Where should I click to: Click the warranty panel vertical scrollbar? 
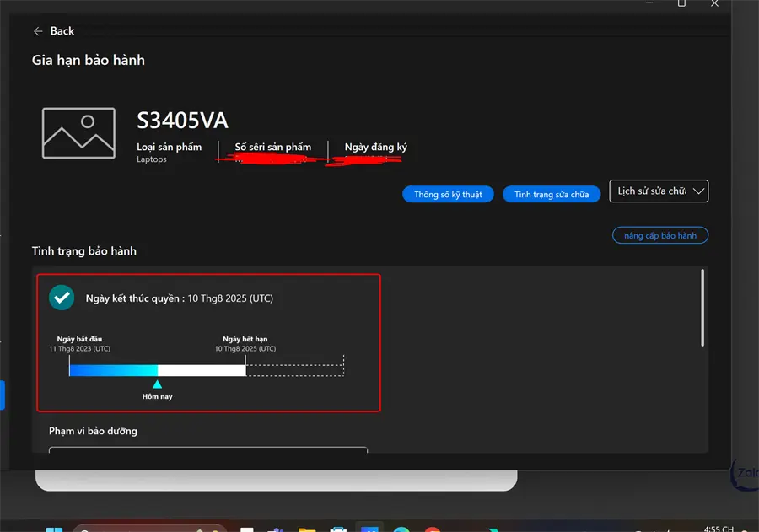point(702,308)
